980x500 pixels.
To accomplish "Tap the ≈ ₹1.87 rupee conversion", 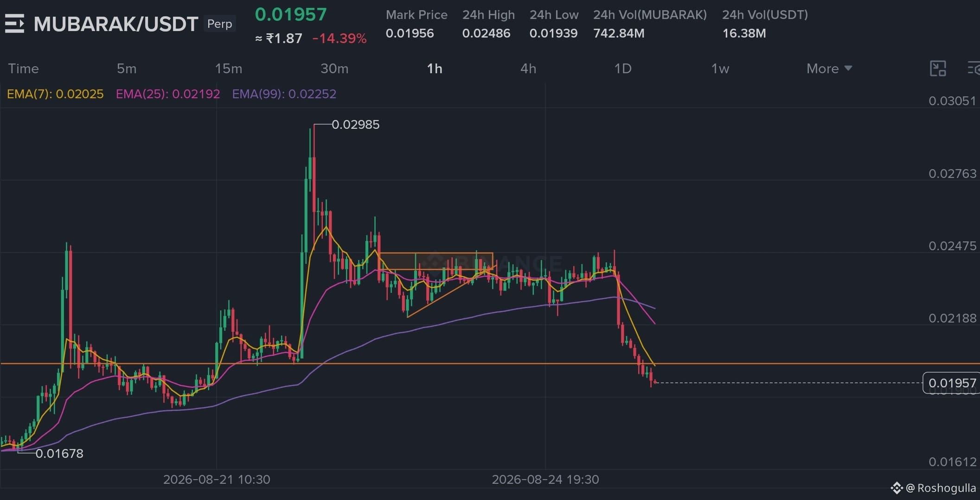I will pyautogui.click(x=279, y=38).
